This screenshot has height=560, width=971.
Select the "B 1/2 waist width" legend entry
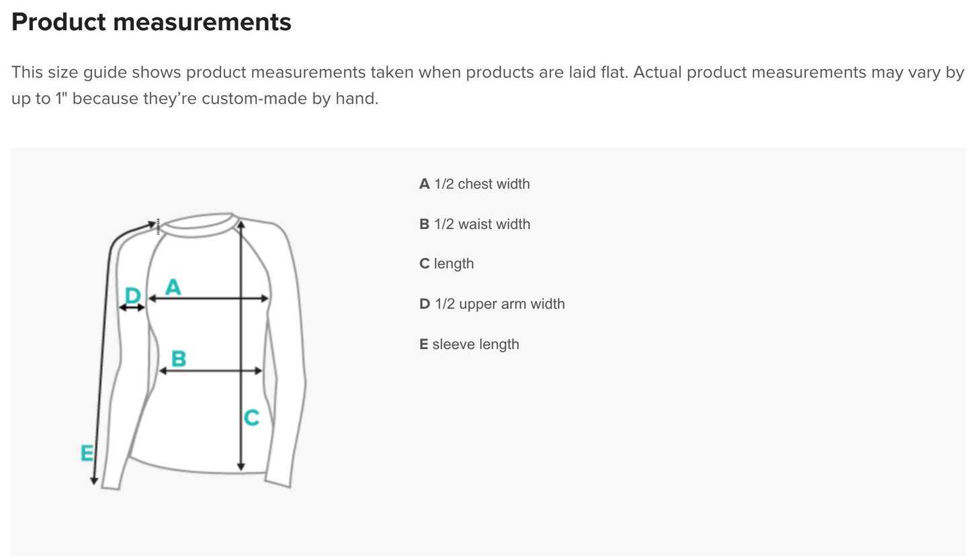pyautogui.click(x=474, y=224)
